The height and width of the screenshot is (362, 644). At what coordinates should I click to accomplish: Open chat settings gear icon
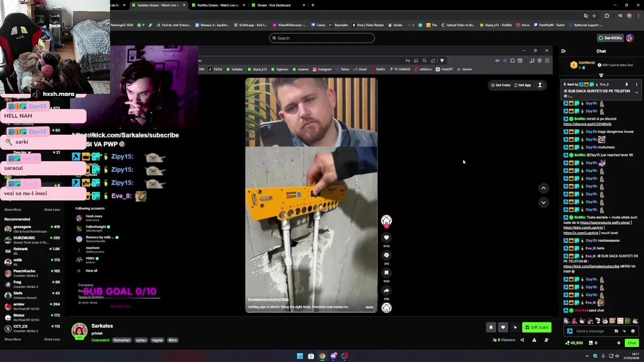tap(619, 343)
